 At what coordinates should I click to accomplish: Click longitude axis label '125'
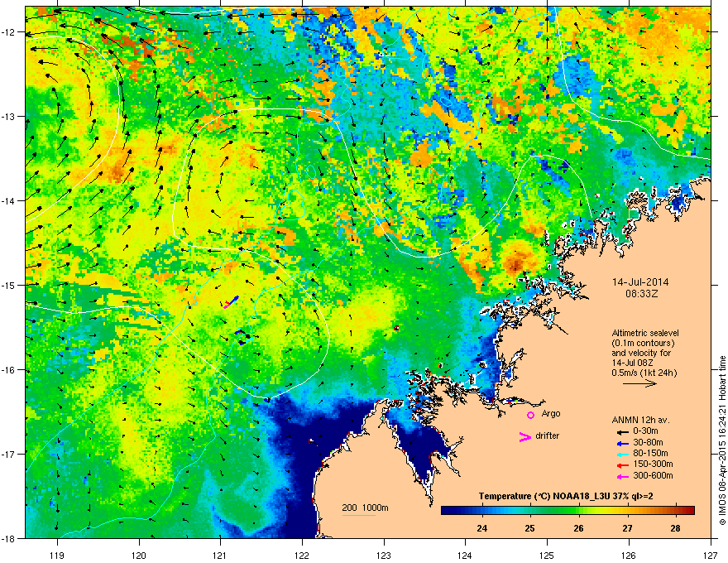pyautogui.click(x=547, y=556)
